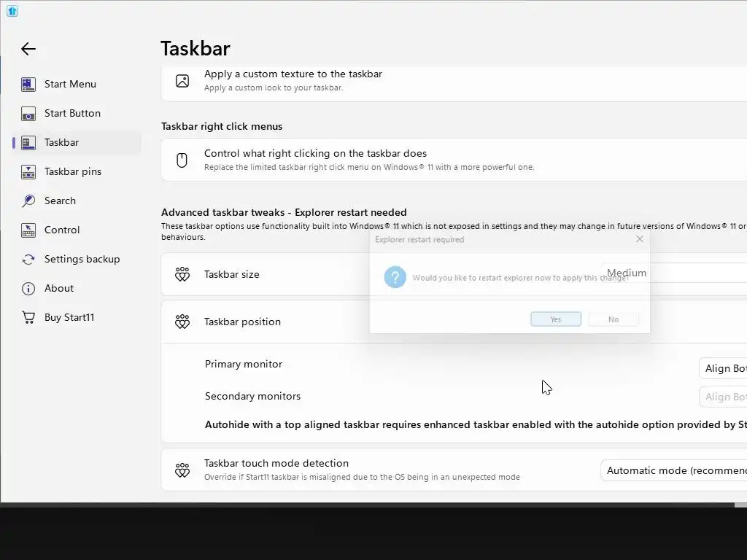The image size is (747, 560).
Task: Click the Secondary monitors label
Action: (252, 396)
